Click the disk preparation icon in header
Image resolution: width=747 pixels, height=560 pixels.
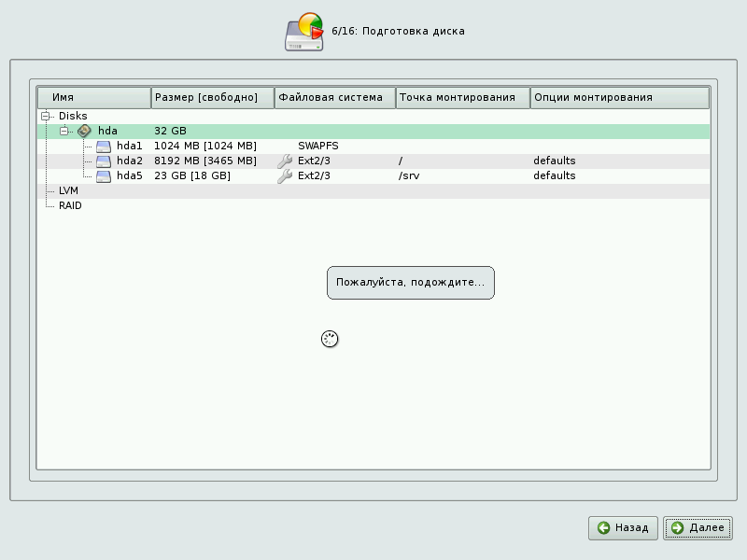click(x=303, y=32)
